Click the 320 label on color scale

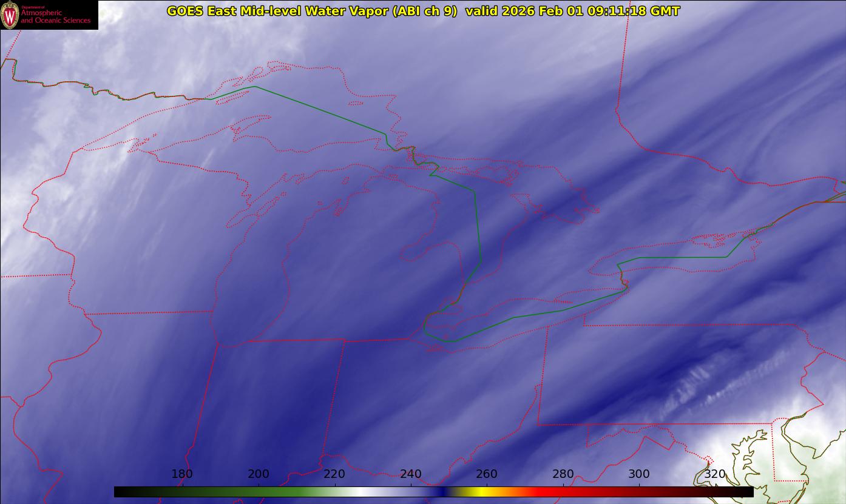point(716,474)
